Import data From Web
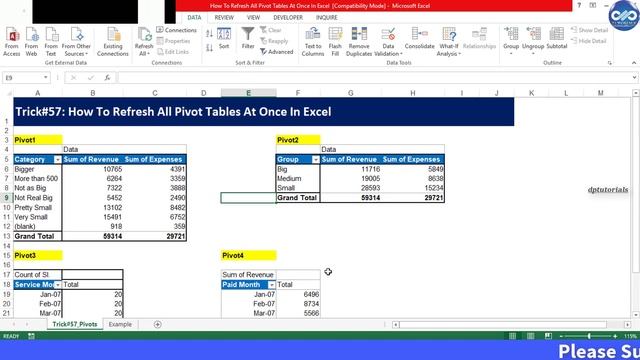 coord(31,42)
